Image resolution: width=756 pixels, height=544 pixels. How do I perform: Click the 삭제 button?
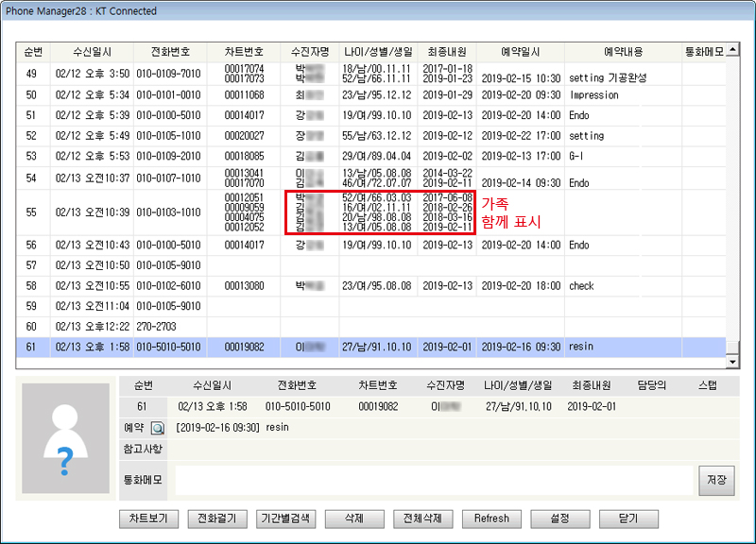(x=355, y=518)
